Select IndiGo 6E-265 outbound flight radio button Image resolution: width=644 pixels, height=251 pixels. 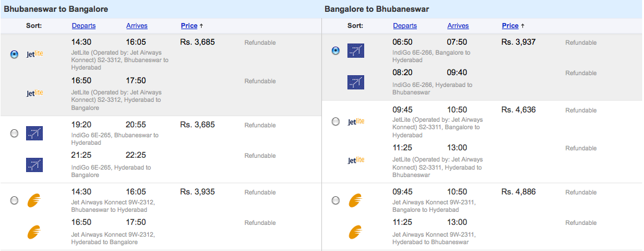click(x=14, y=134)
